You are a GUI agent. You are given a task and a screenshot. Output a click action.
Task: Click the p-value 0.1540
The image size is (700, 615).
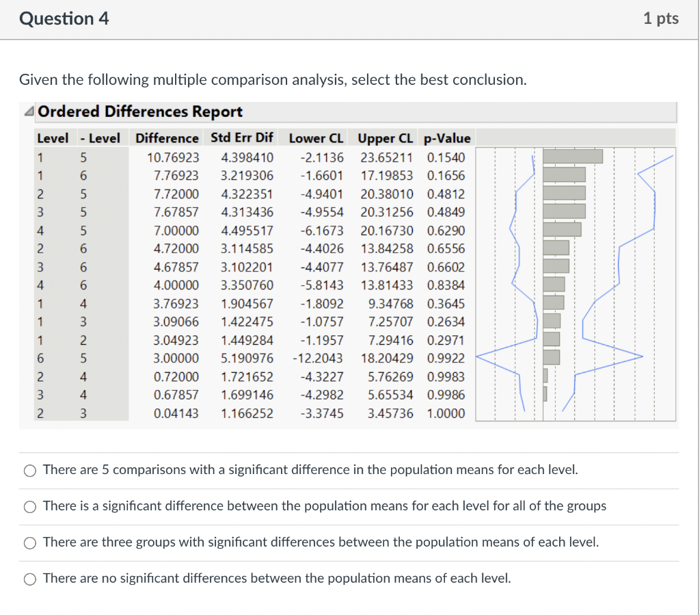click(x=446, y=157)
